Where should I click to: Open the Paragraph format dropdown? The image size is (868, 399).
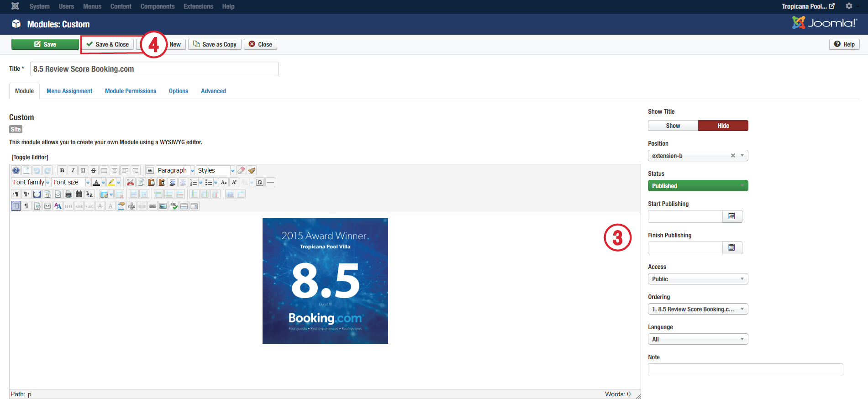tap(175, 170)
